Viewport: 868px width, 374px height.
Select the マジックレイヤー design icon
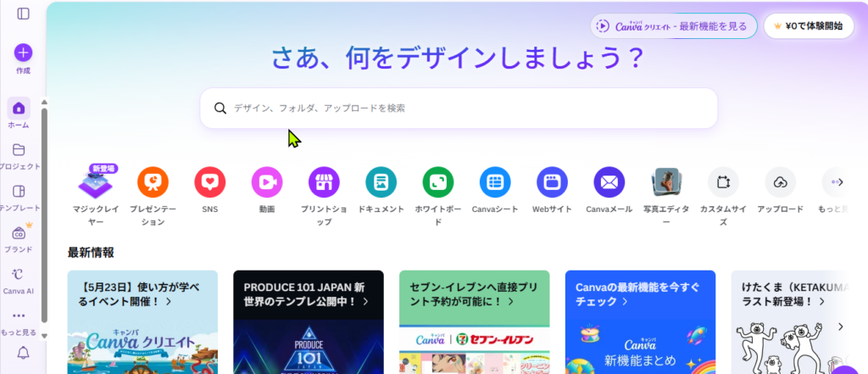pos(95,183)
